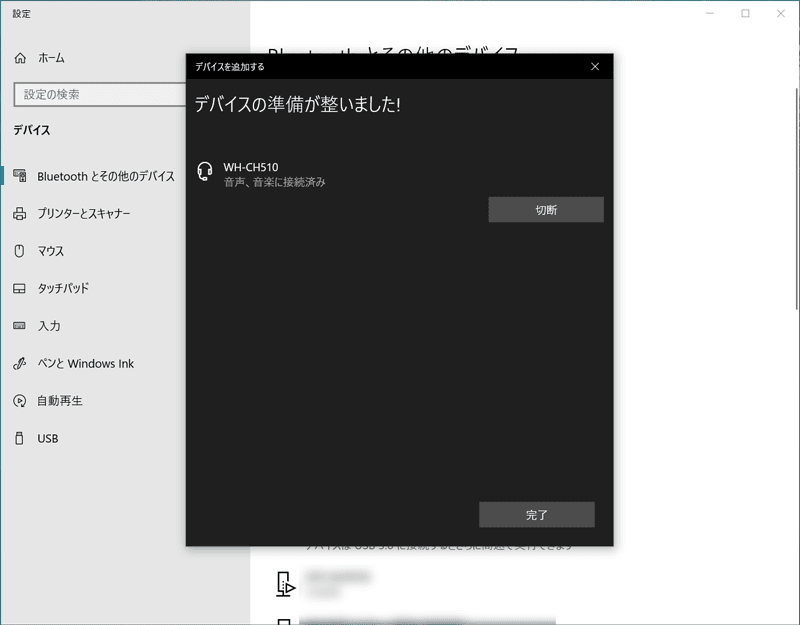Select the WH-CH510 device name

point(251,167)
